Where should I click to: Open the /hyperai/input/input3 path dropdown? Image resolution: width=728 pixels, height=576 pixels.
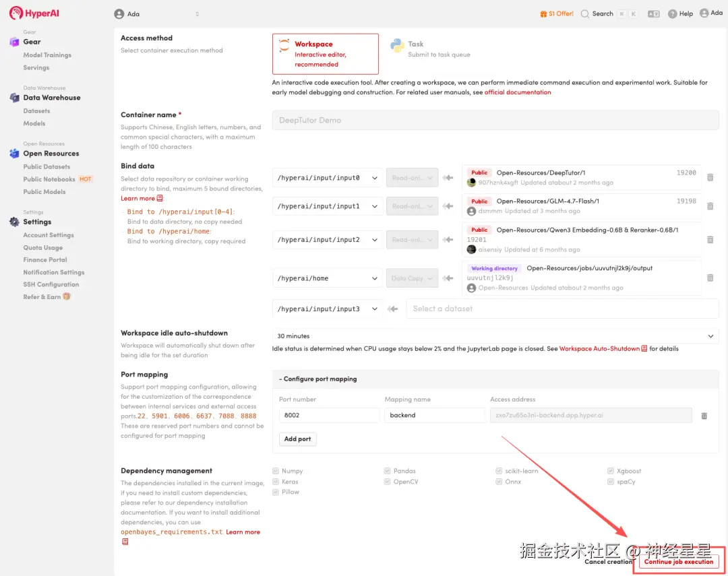tap(328, 309)
